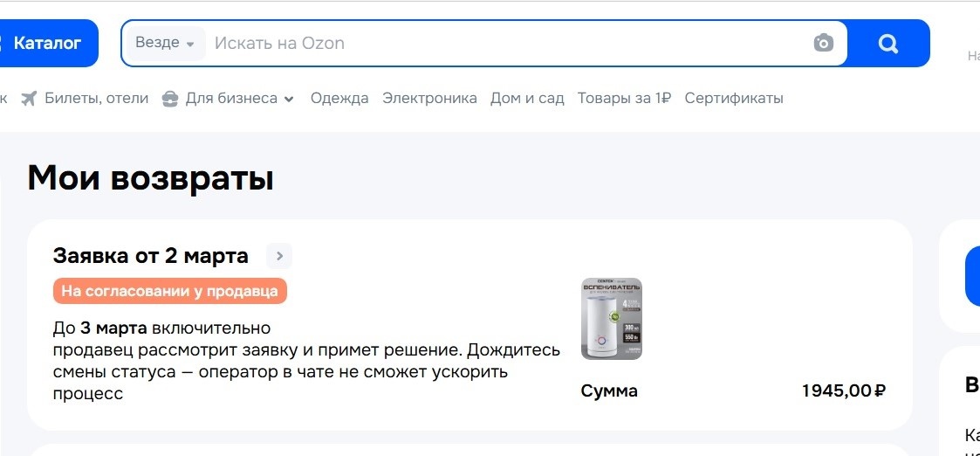Click the airplane icon near Билеты

[x=29, y=98]
